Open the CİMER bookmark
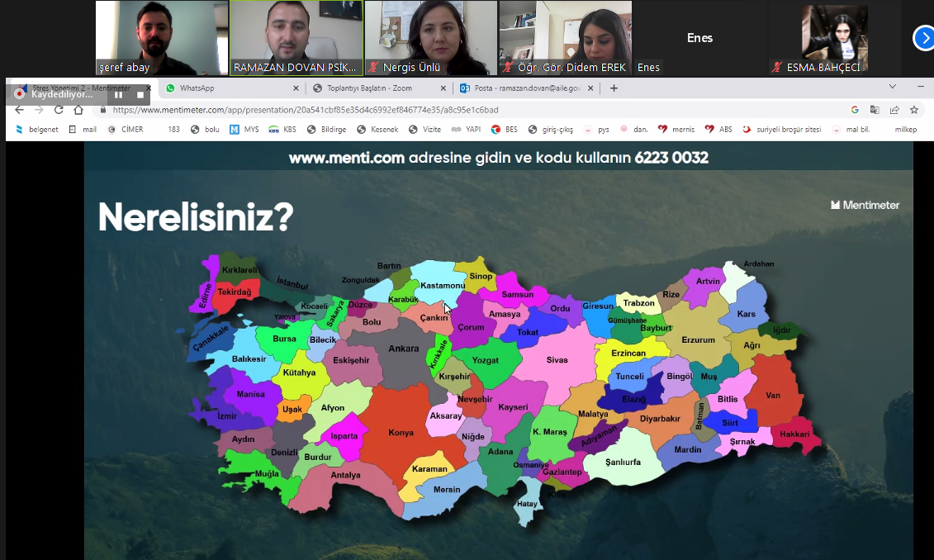The width and height of the screenshot is (934, 560). pos(126,130)
